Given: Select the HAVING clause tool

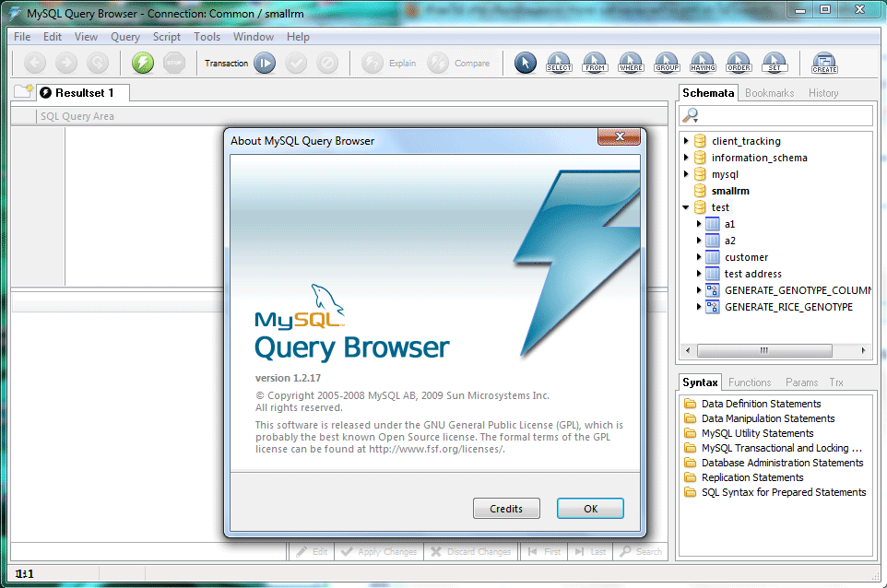Looking at the screenshot, I should (x=703, y=63).
